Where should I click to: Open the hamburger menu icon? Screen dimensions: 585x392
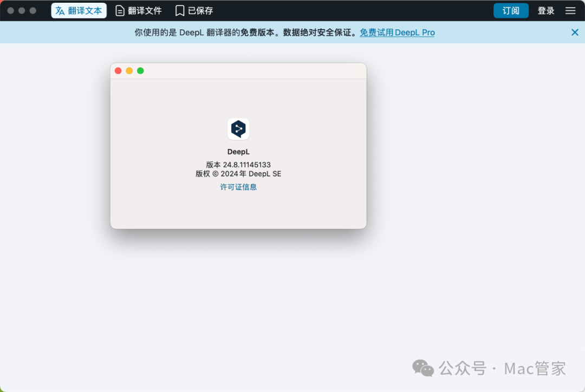pos(570,11)
